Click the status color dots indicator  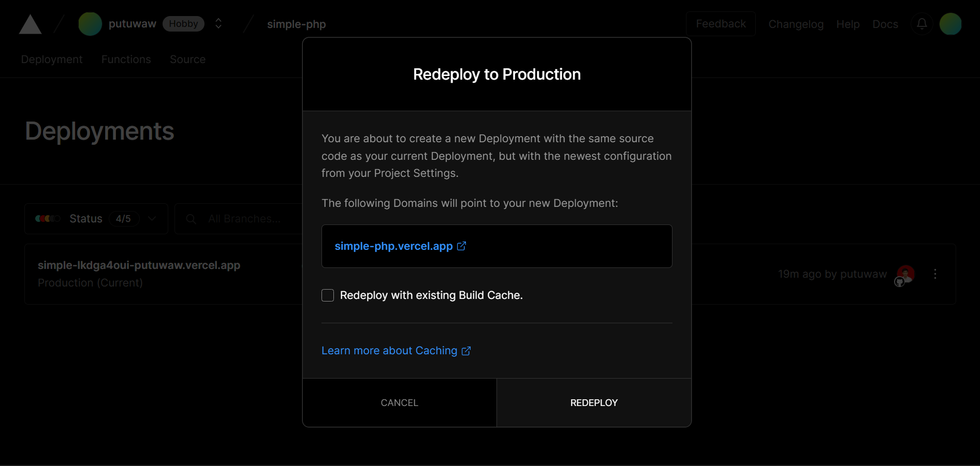[48, 219]
